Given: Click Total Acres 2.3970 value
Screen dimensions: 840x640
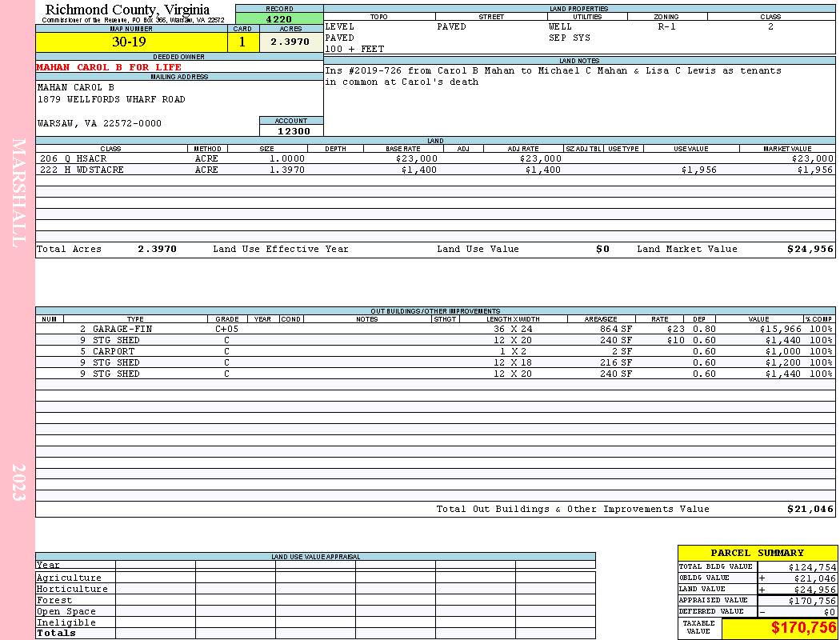Looking at the screenshot, I should click(x=157, y=249).
